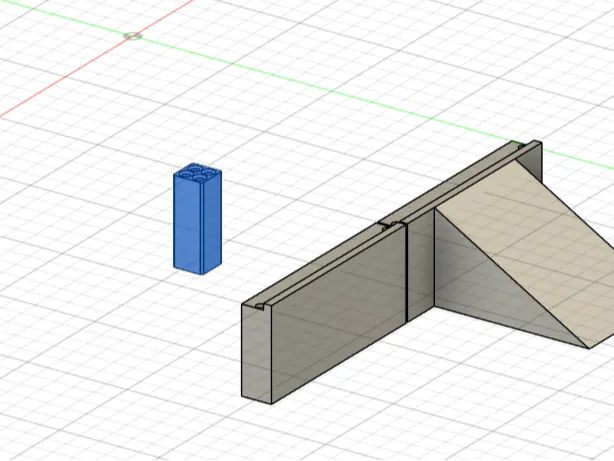Click the origin point marker
Screen dimensions: 614x461
pos(133,36)
